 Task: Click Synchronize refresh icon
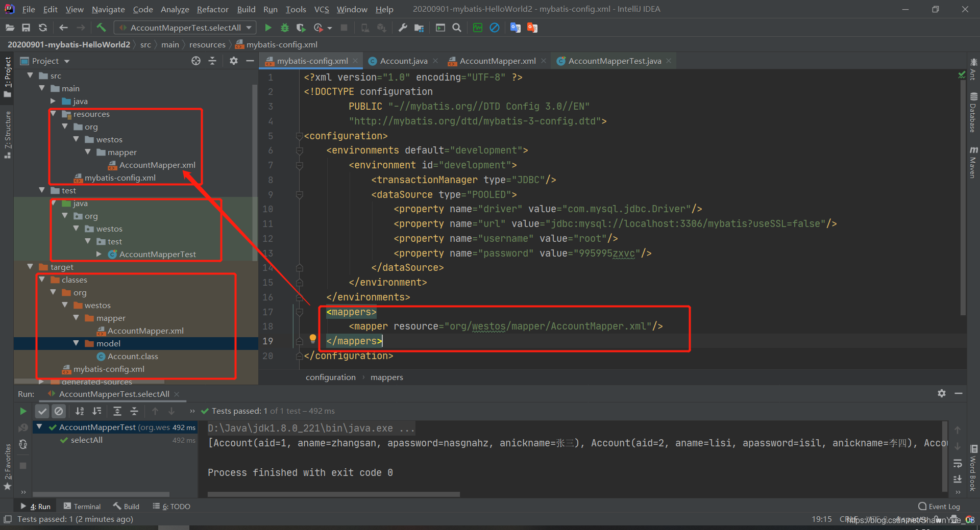point(43,28)
